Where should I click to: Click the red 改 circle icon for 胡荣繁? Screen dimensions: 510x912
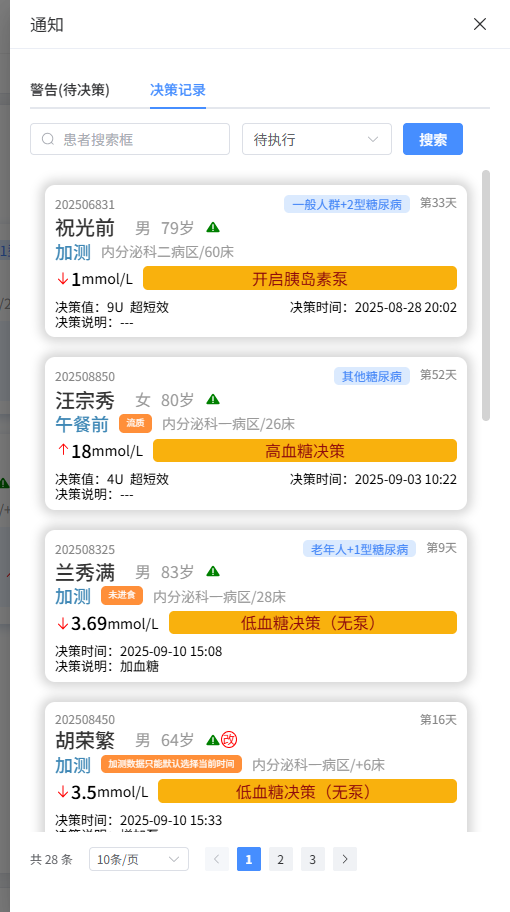point(229,740)
